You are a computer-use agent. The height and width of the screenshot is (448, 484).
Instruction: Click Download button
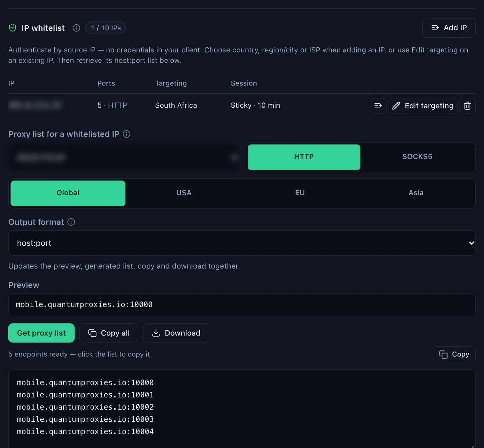click(176, 333)
